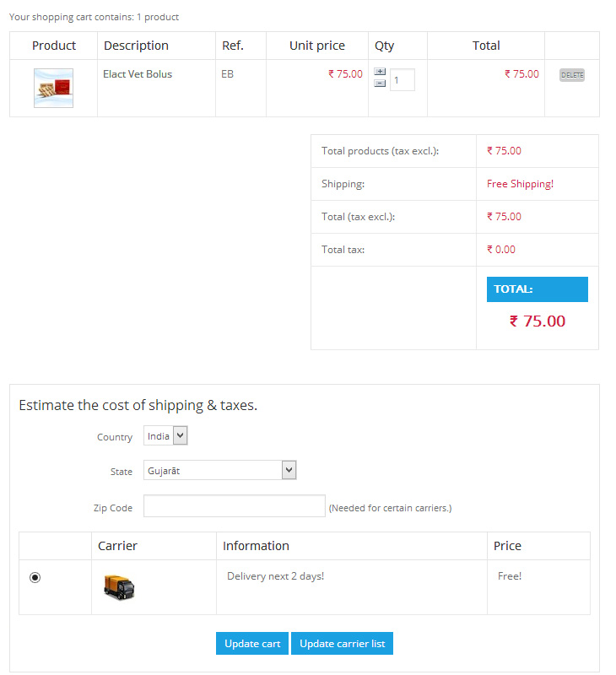Click the Delivery next 2 days! text
The width and height of the screenshot is (616, 675).
[x=275, y=576]
